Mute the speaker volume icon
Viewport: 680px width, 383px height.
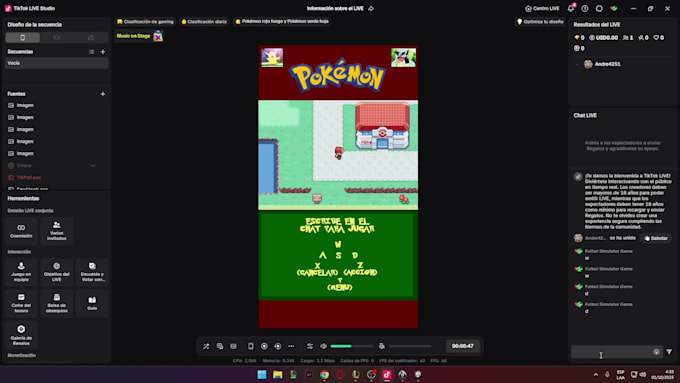(x=324, y=346)
